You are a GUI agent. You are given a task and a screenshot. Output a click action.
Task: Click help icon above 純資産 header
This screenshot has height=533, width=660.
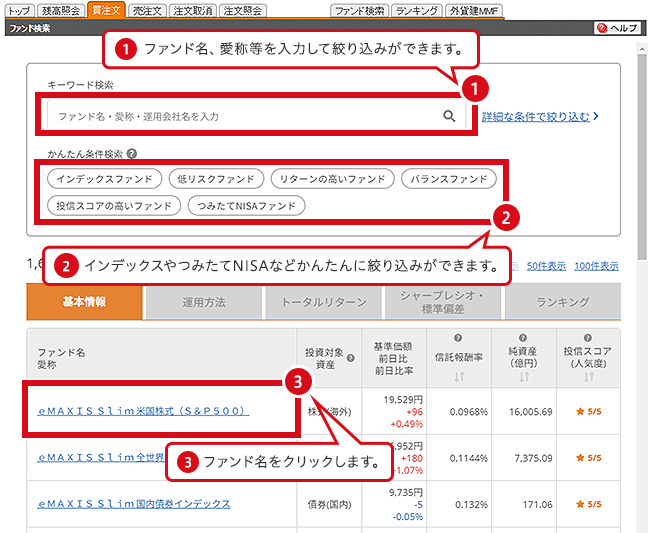point(523,338)
